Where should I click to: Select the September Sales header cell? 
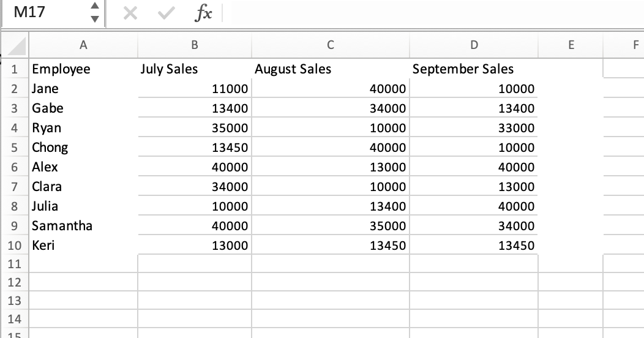(474, 69)
